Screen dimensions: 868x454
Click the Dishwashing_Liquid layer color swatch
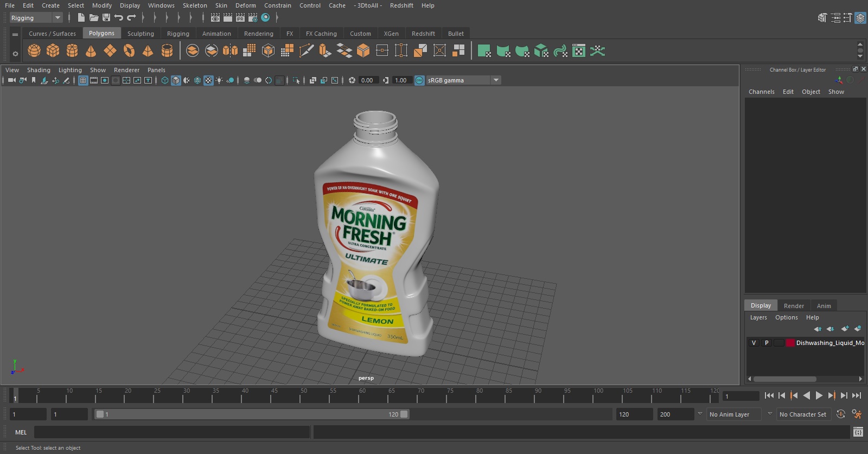click(790, 343)
